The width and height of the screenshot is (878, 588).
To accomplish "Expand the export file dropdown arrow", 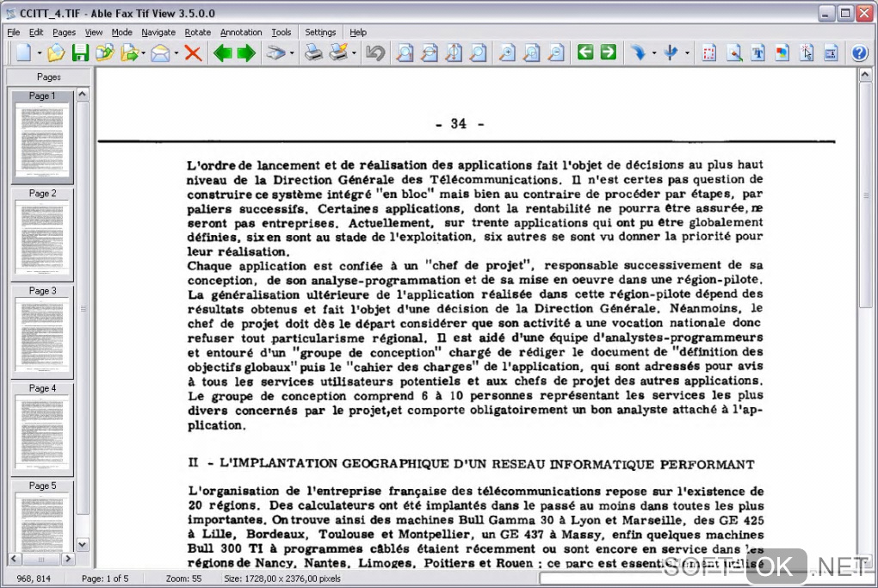I will point(144,53).
